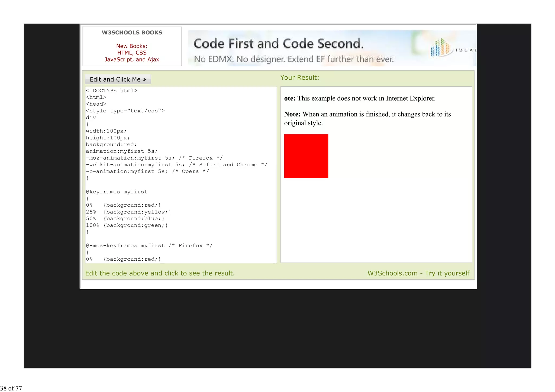
Task: Click the Edit and Click Me button
Action: click(x=118, y=79)
